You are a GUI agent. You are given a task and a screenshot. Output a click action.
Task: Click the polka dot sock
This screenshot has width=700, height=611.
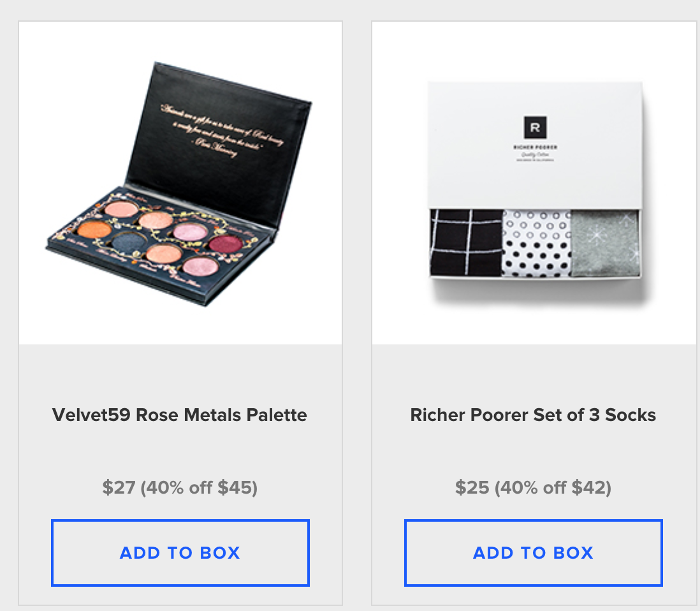tap(537, 244)
